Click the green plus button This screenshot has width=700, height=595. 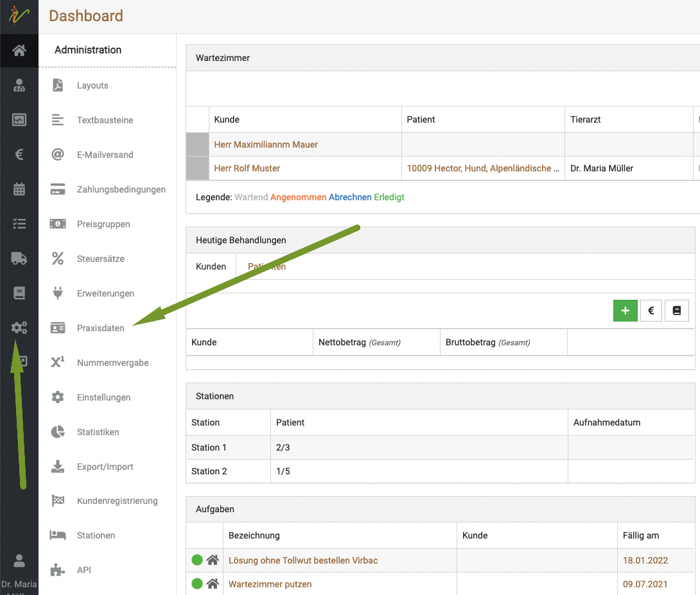625,311
